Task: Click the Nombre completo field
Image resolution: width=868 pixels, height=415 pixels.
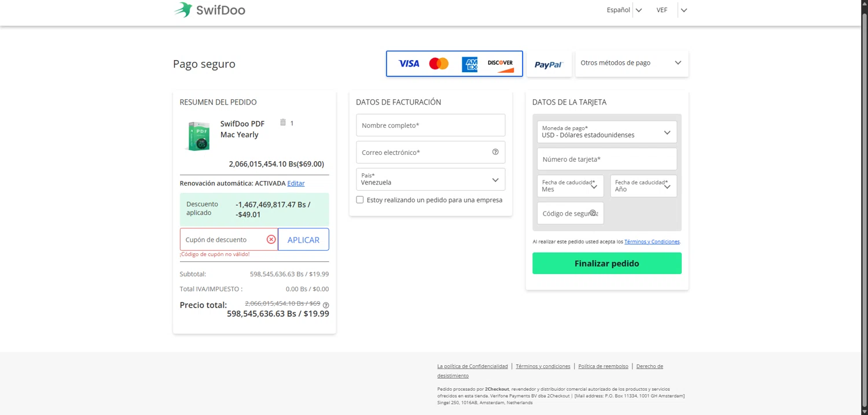Action: click(x=431, y=125)
